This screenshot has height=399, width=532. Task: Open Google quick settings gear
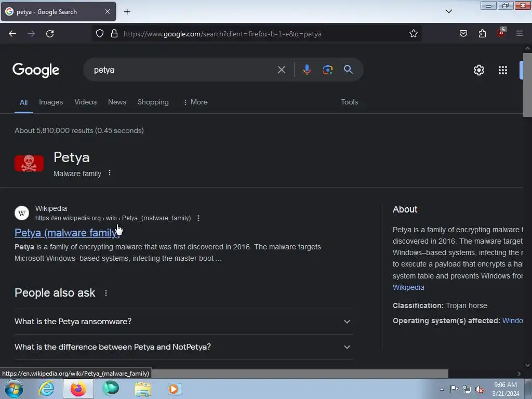478,70
